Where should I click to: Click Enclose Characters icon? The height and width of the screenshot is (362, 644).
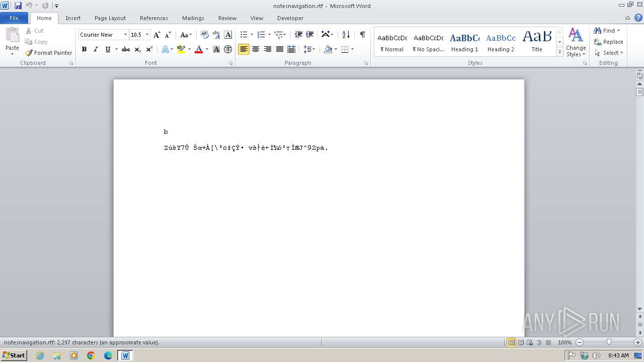pos(228,49)
